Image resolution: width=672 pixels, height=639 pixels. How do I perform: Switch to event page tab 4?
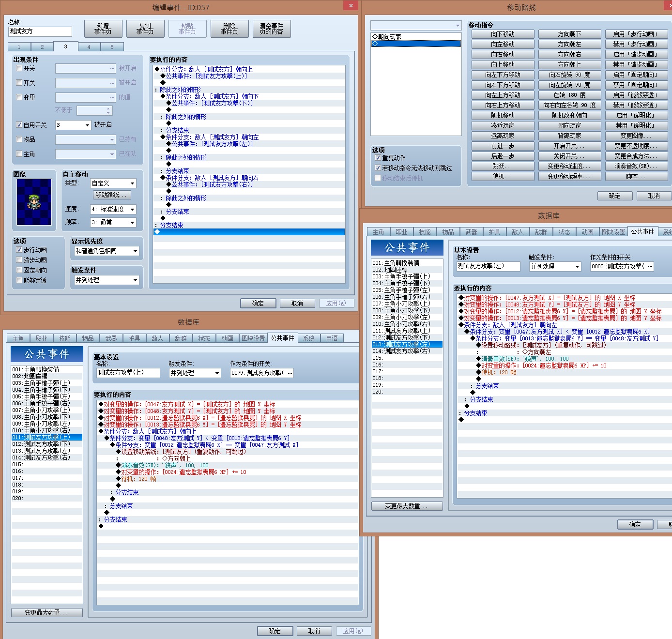(x=89, y=47)
